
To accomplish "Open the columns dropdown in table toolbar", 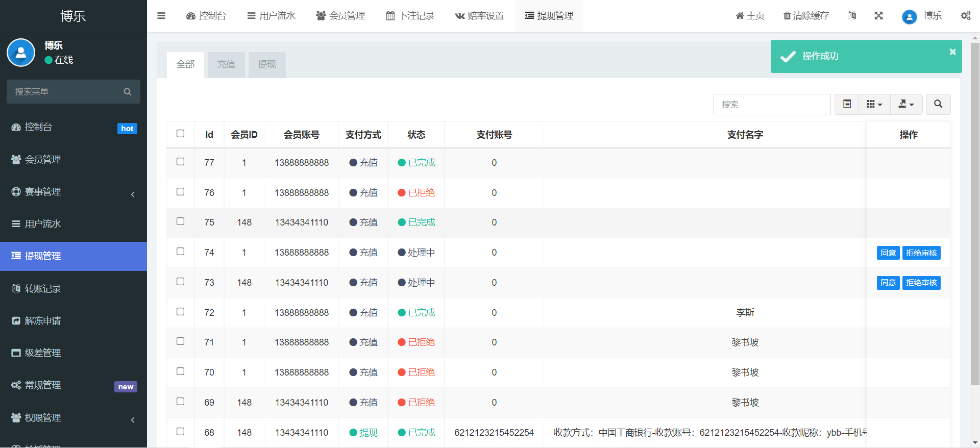I will click(874, 104).
